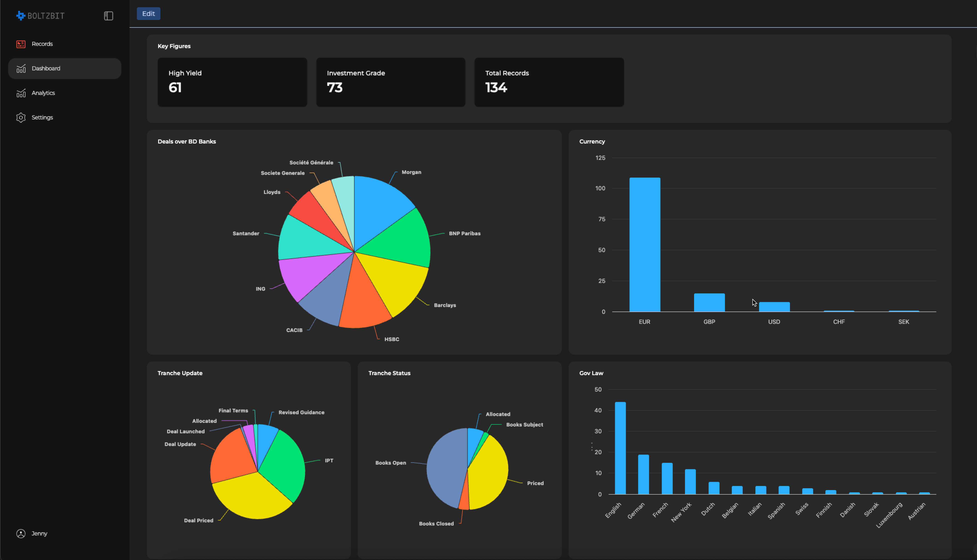Open Jenny's profile link
The image size is (977, 560).
(39, 533)
